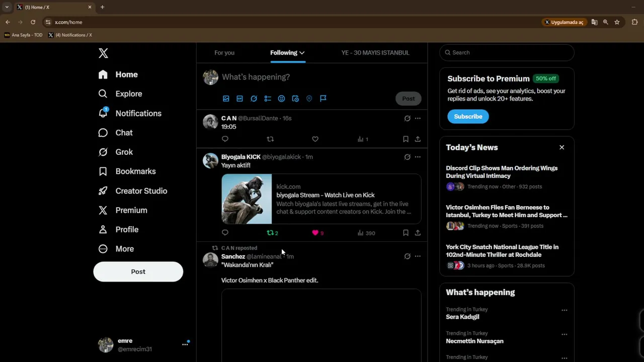Reload the page in browser
Image resolution: width=644 pixels, height=362 pixels.
[33, 22]
